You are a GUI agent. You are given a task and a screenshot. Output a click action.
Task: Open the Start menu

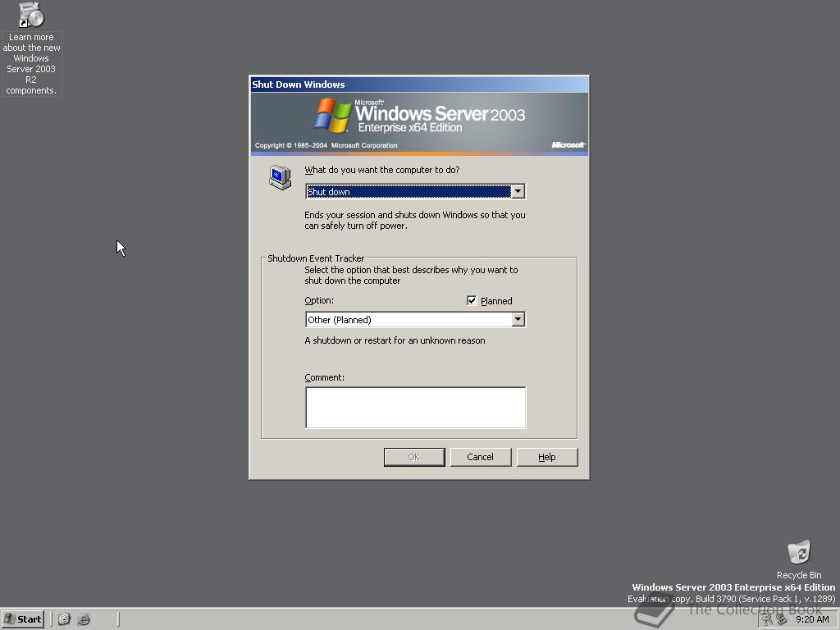(x=22, y=619)
